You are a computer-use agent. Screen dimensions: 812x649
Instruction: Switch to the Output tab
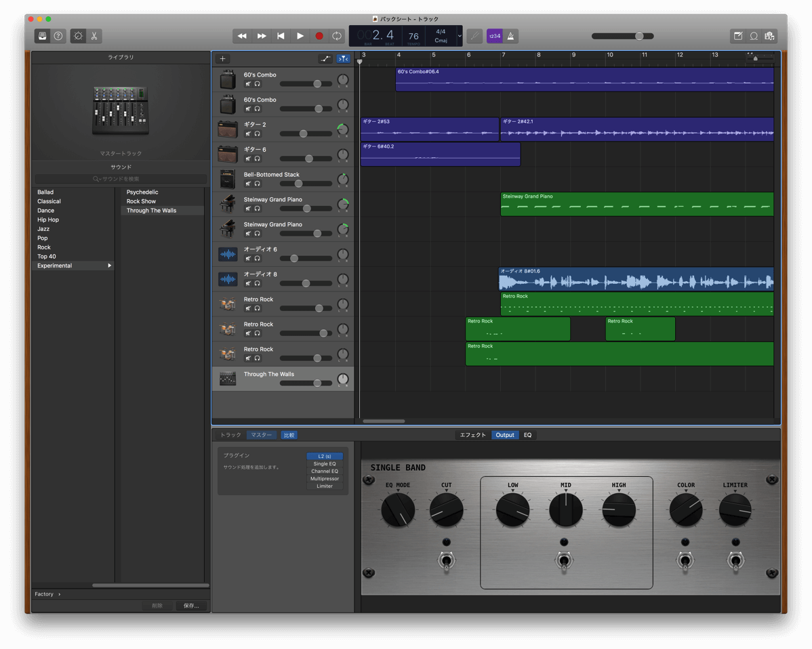point(505,435)
